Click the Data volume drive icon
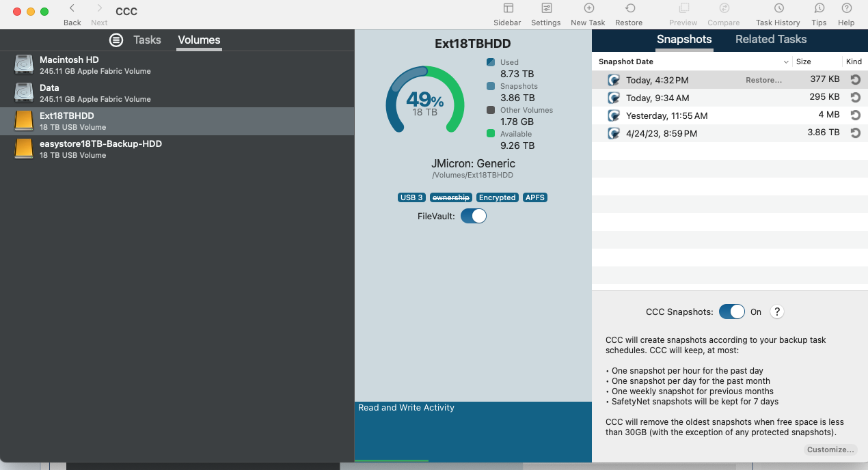 24,93
